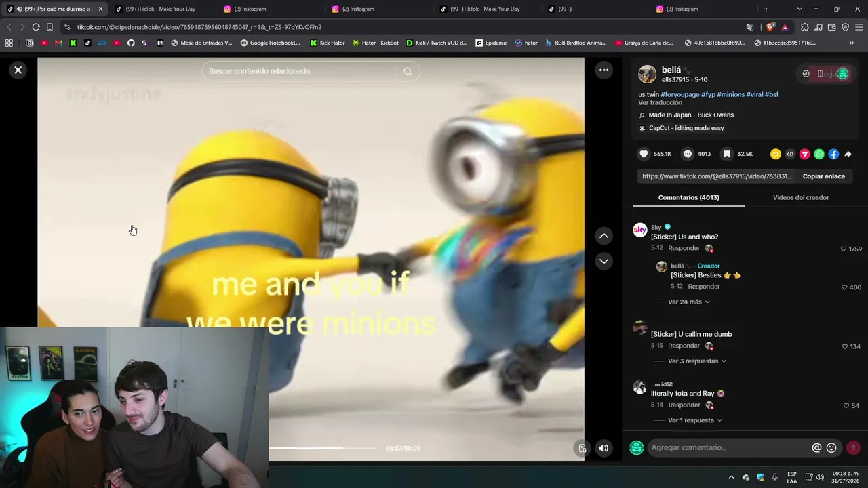The height and width of the screenshot is (488, 868).
Task: Like the video with 565.1K likes
Action: [644, 154]
